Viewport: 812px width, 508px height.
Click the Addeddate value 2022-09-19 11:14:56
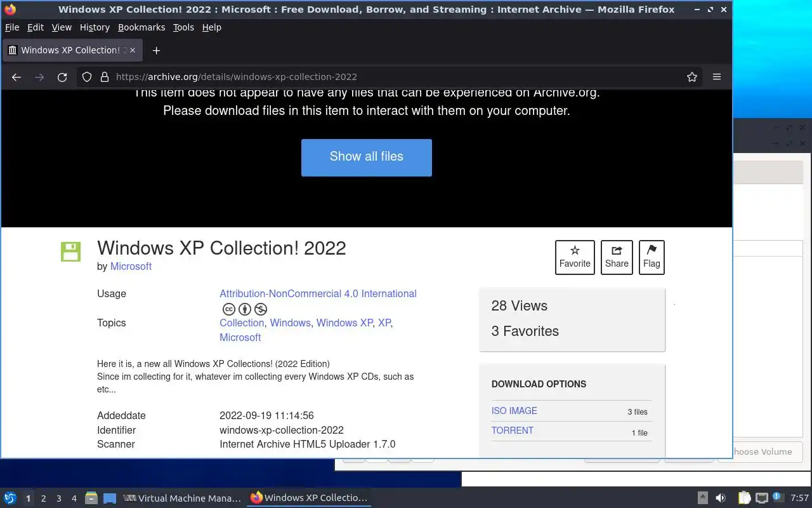pyautogui.click(x=266, y=415)
